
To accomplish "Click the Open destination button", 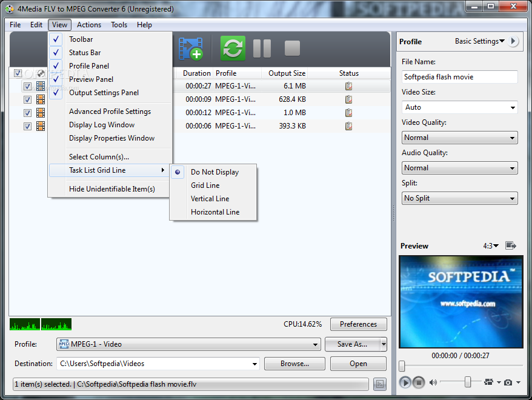I will click(x=358, y=364).
